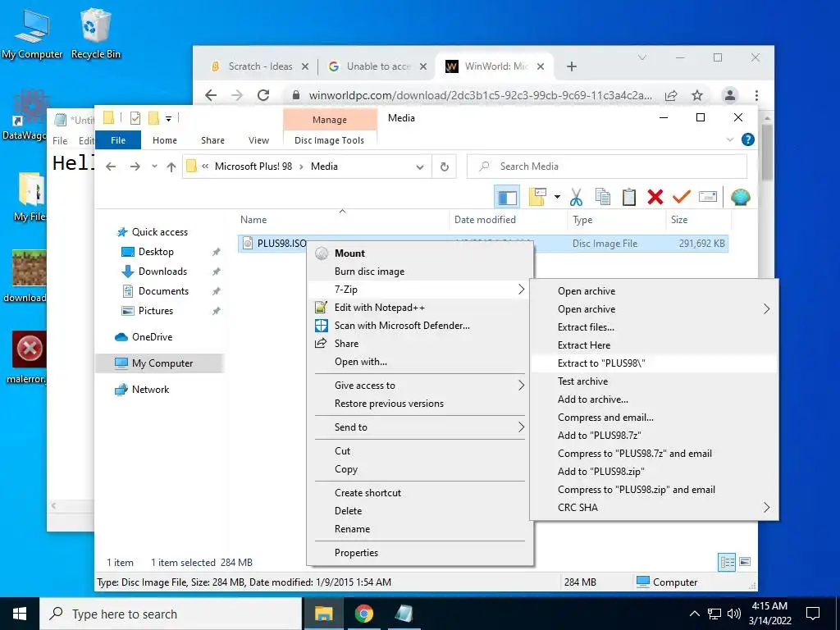Switch to details view icon in status bar
This screenshot has width=840, height=630.
(x=727, y=562)
